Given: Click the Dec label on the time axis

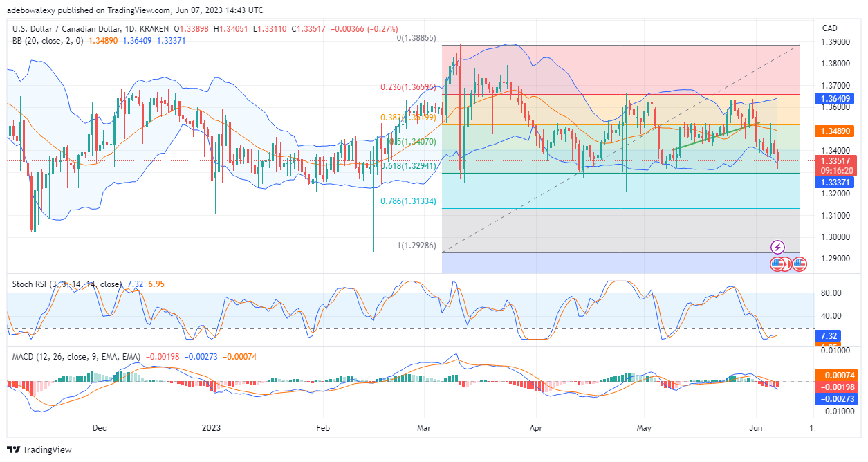Looking at the screenshot, I should click(98, 427).
